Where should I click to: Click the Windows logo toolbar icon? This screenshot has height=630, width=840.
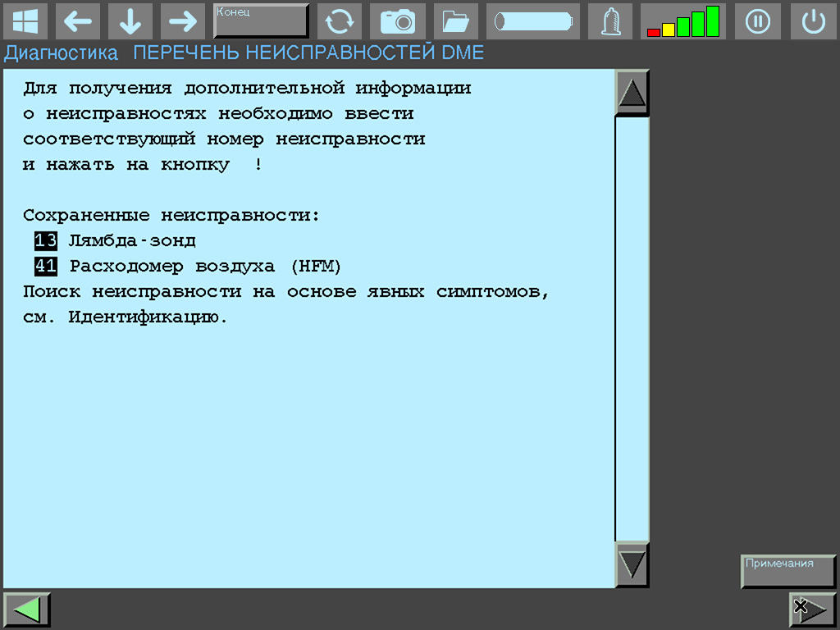click(x=25, y=21)
